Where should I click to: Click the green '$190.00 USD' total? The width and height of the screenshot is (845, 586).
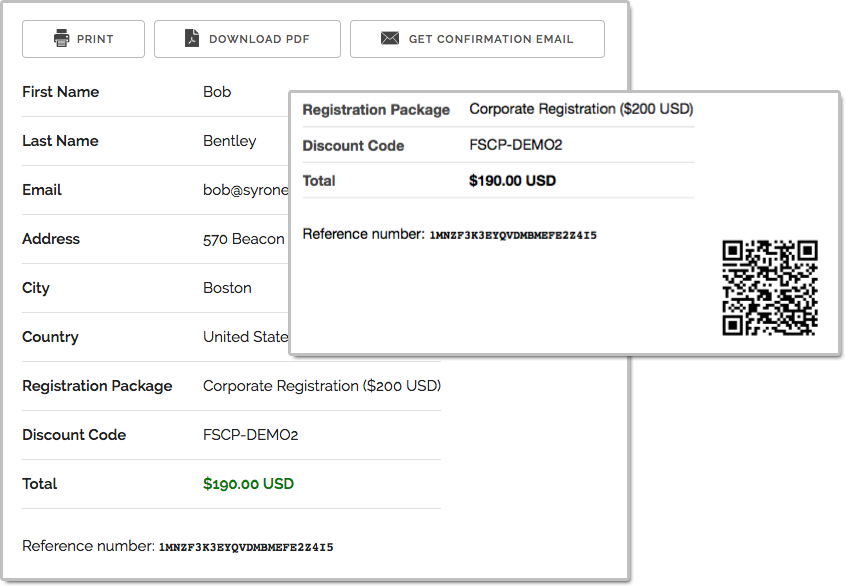pos(248,484)
